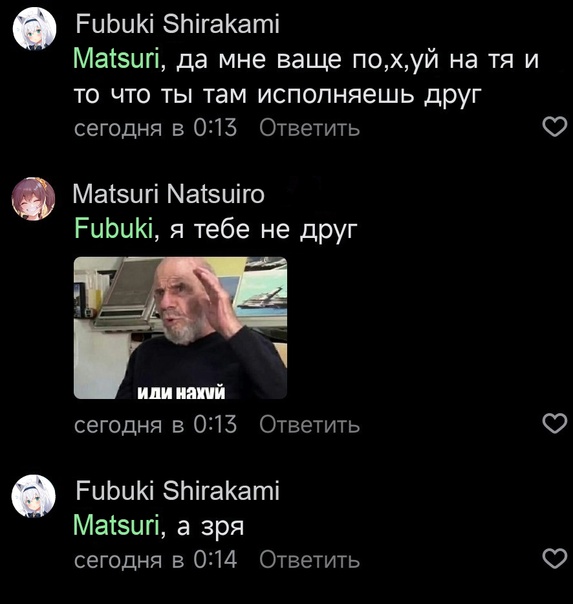
Task: Like Matsuri's comment with the meme image
Action: (x=555, y=423)
